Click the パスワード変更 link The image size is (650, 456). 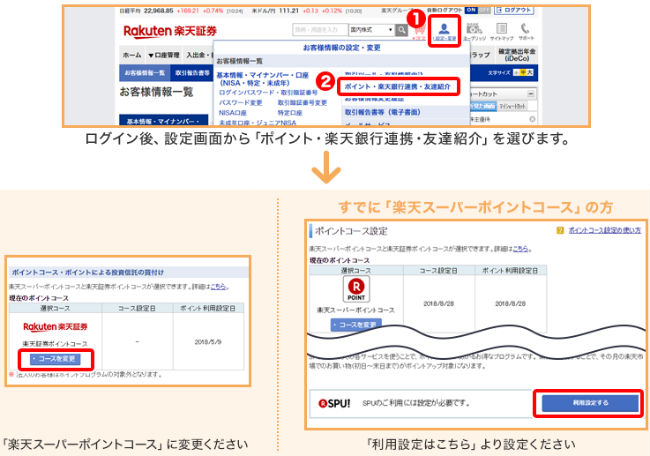pyautogui.click(x=240, y=102)
